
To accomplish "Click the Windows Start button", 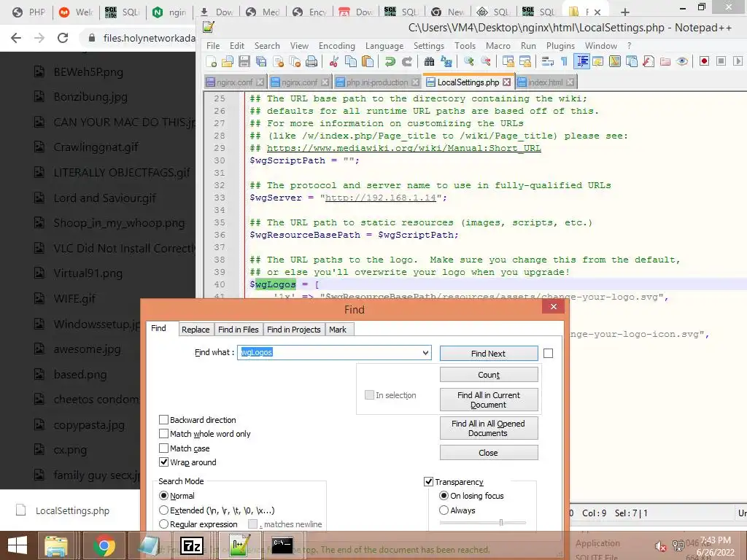I will coord(18,545).
